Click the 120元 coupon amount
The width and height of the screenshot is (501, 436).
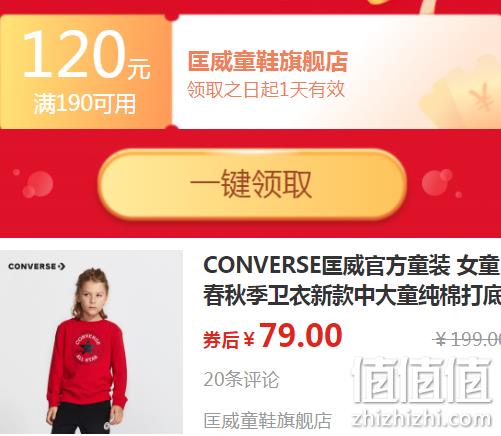point(87,55)
